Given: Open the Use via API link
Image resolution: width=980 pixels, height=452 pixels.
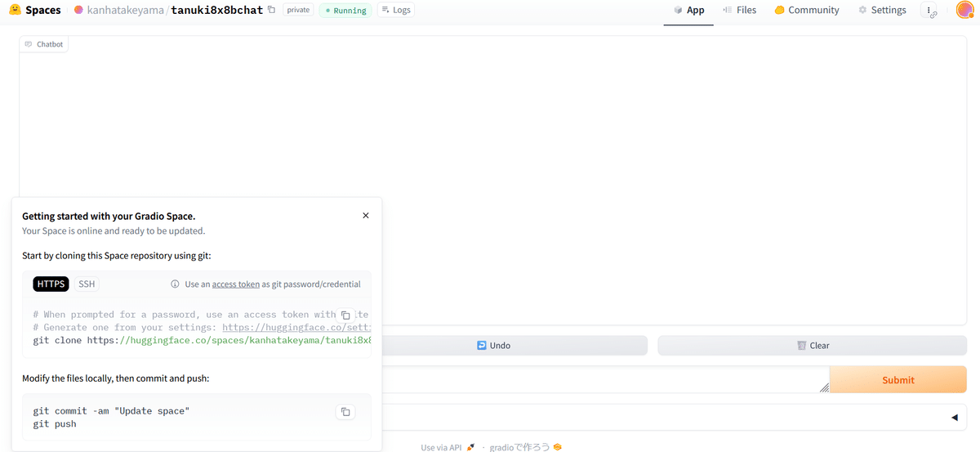Looking at the screenshot, I should (447, 447).
